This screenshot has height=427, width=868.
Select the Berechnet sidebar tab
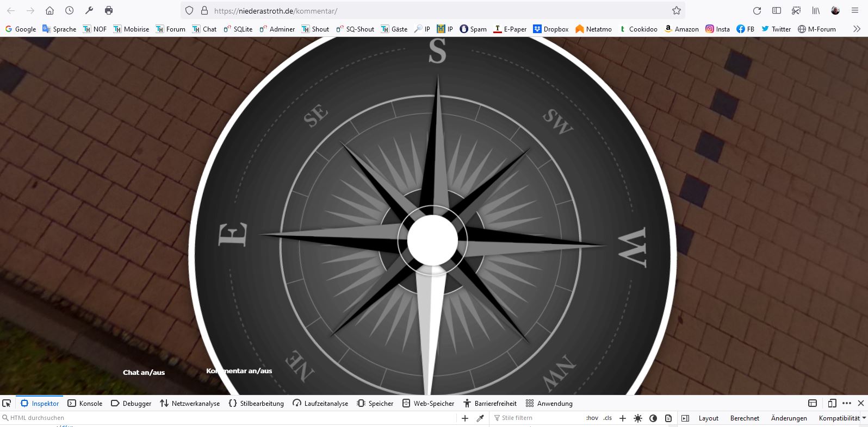745,418
